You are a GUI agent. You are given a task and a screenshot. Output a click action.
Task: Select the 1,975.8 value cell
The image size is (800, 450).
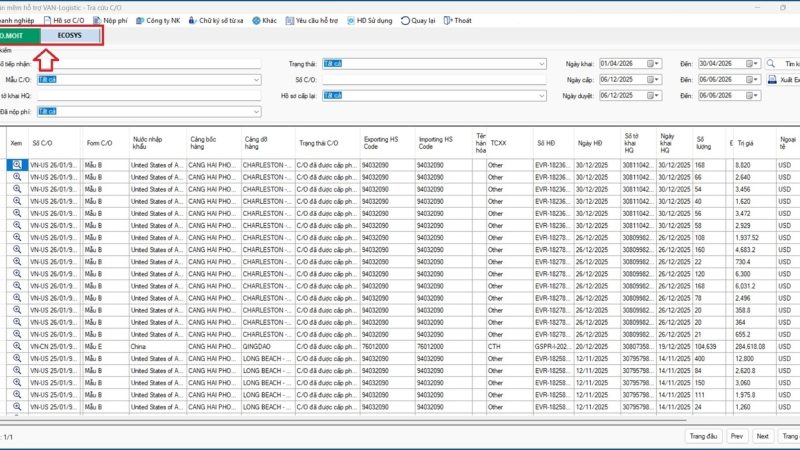(x=754, y=395)
